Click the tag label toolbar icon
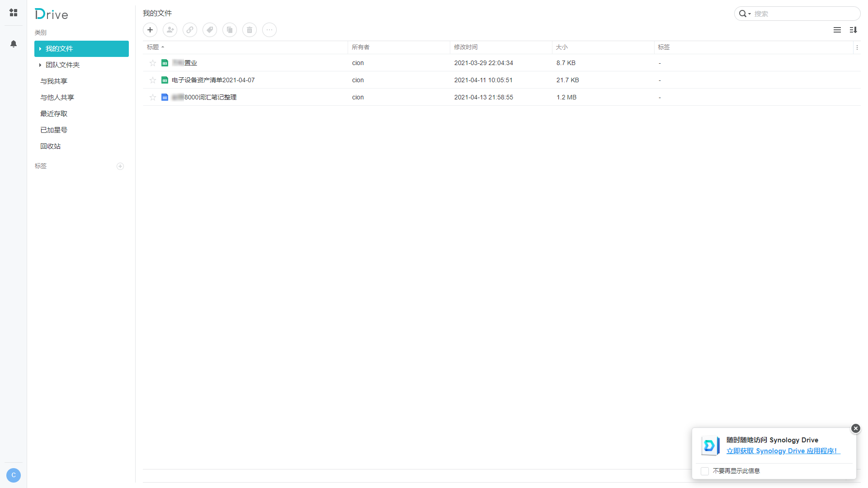 point(210,30)
